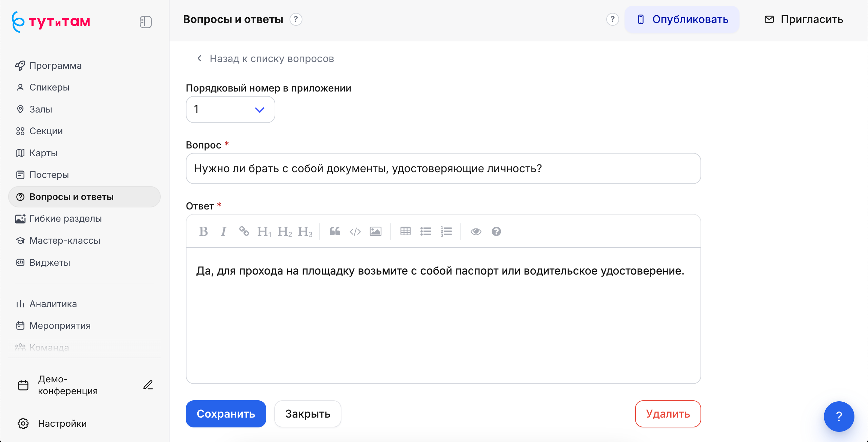The height and width of the screenshot is (442, 868).
Task: Click the location pin icon beside Залы
Action: (20, 109)
